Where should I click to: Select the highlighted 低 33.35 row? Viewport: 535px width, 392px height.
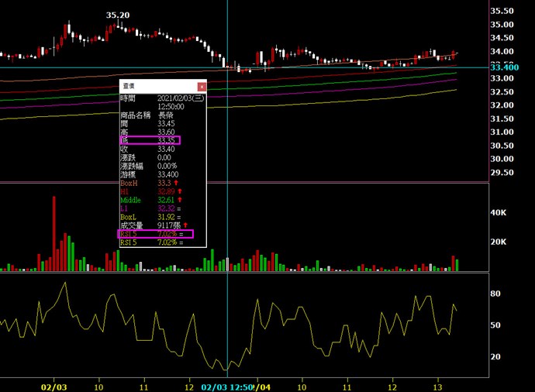click(150, 140)
